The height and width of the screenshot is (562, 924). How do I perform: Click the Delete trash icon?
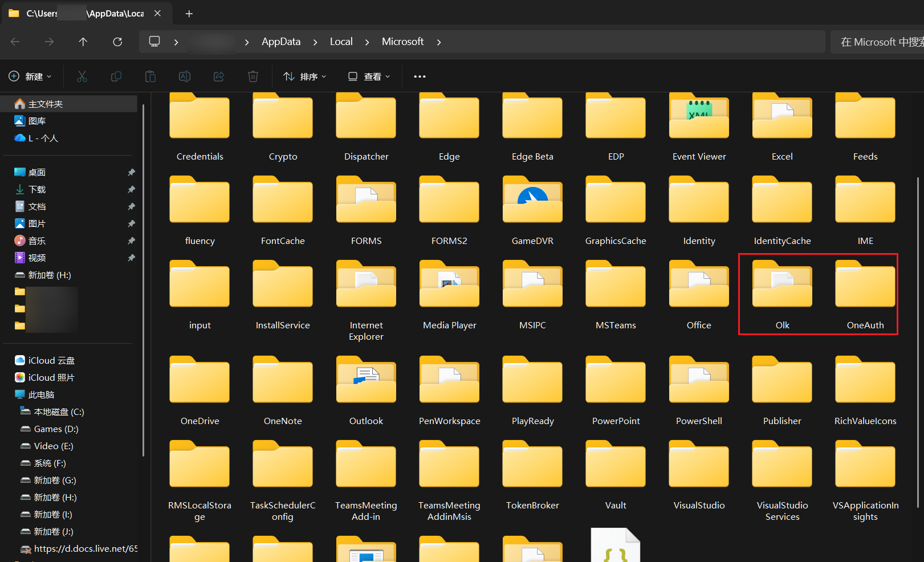pos(253,76)
